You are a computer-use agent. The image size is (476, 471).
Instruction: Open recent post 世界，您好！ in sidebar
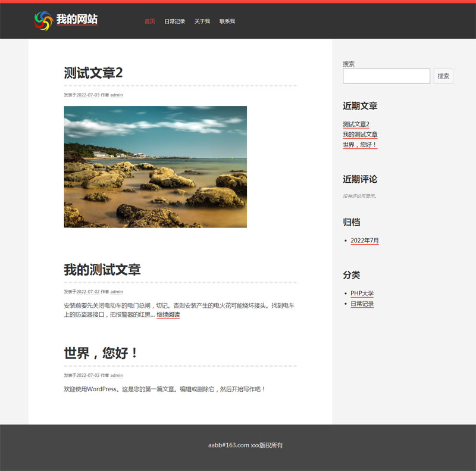[360, 145]
